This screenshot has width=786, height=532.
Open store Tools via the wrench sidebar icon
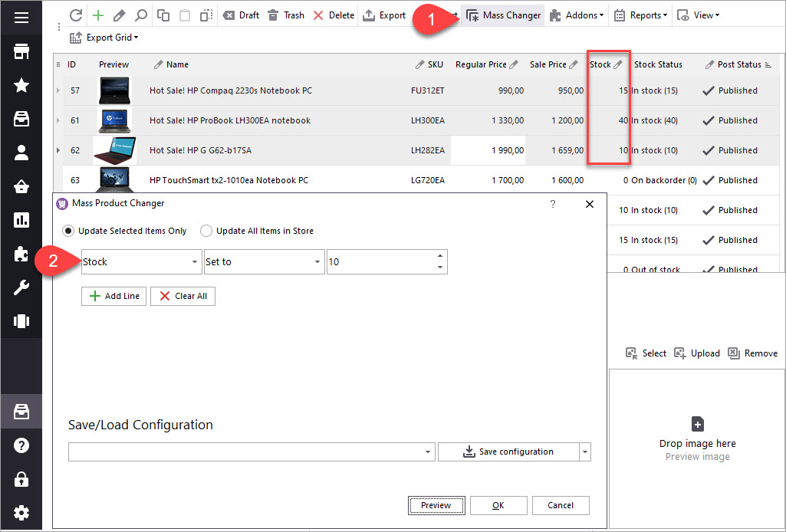(x=21, y=287)
